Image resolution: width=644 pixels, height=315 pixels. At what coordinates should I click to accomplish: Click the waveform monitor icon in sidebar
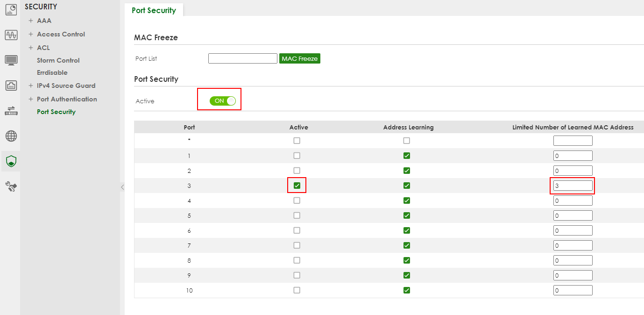pos(11,35)
